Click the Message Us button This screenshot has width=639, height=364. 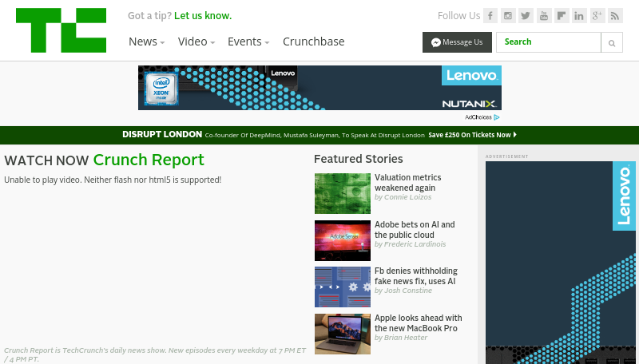(457, 42)
